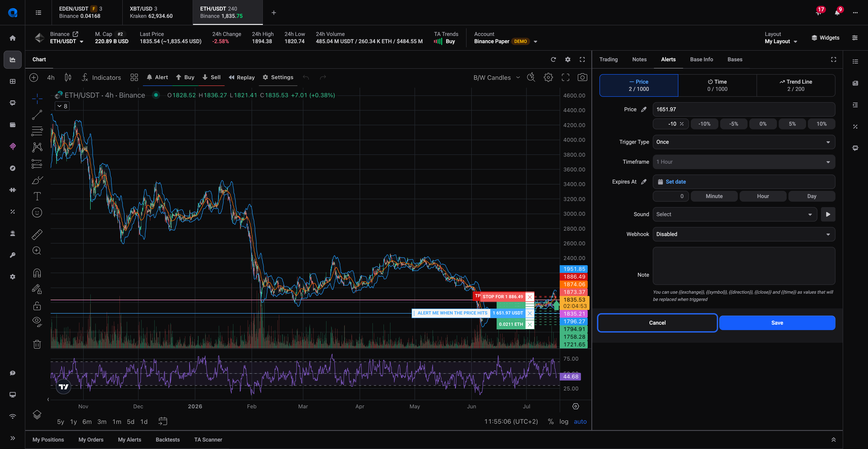Open the brush drawing tool
The height and width of the screenshot is (449, 868).
click(37, 180)
